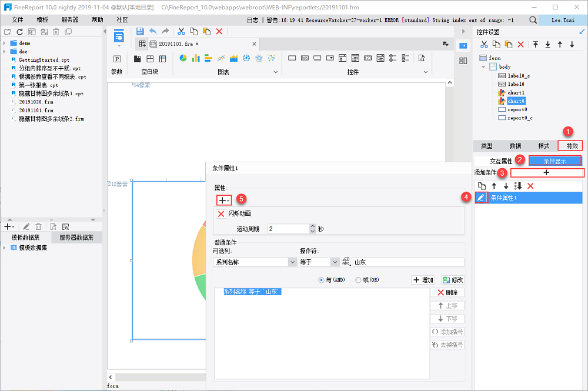
Task: Insert a pie chart from chart toolbar
Action: 183,58
